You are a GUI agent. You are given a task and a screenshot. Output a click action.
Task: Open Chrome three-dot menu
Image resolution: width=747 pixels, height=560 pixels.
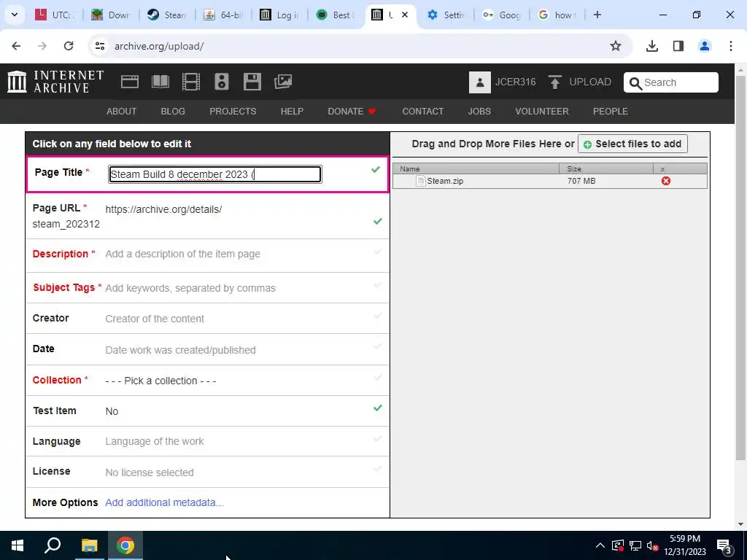(x=730, y=46)
